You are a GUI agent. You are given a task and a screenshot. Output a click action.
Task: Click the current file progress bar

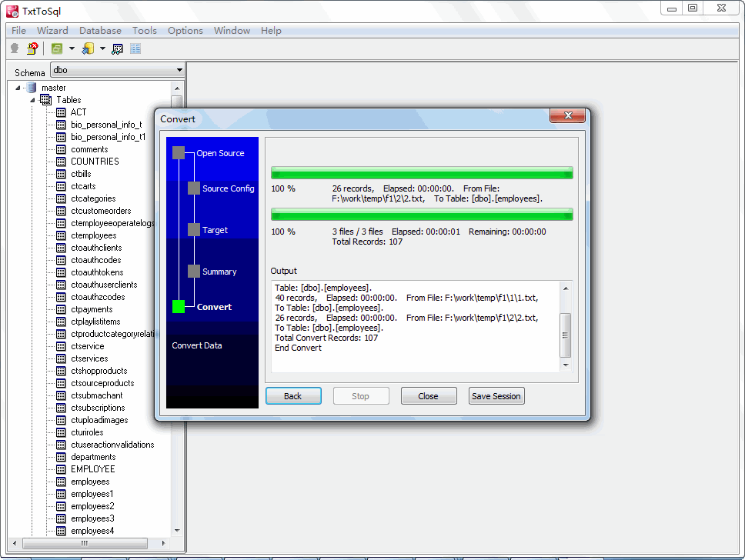coord(422,172)
